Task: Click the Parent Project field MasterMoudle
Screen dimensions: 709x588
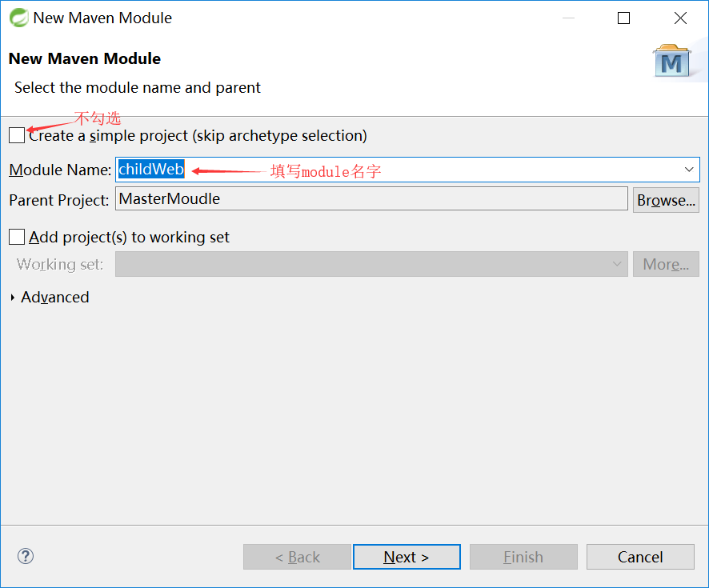Action: 371,199
